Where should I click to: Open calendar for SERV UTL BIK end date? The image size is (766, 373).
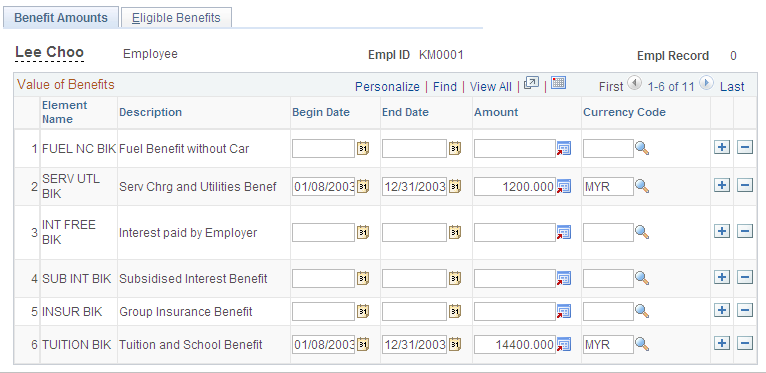(x=454, y=186)
